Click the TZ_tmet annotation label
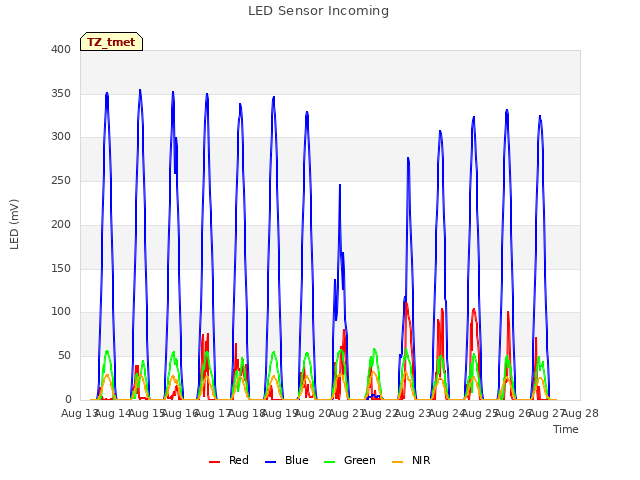Image resolution: width=640 pixels, height=480 pixels. click(111, 42)
